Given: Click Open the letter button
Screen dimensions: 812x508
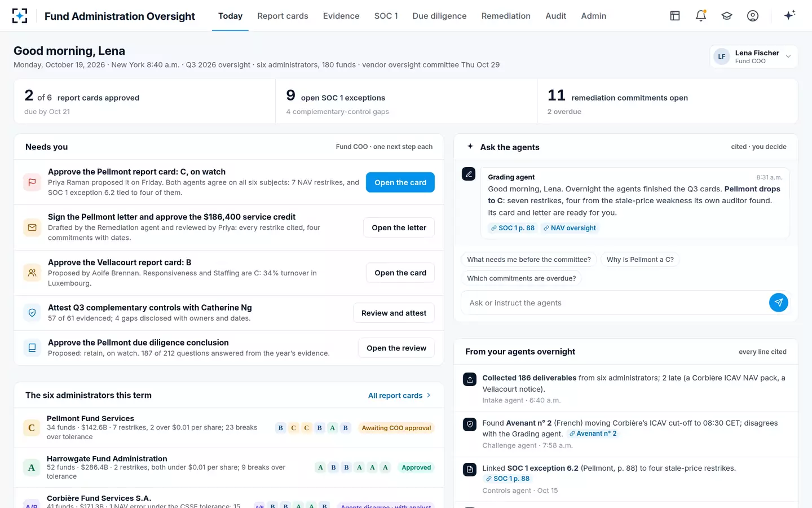Looking at the screenshot, I should tap(399, 227).
